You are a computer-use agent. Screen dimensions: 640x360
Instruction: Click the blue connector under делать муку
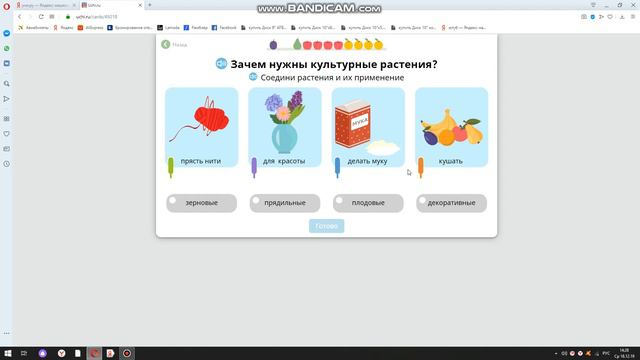click(337, 167)
